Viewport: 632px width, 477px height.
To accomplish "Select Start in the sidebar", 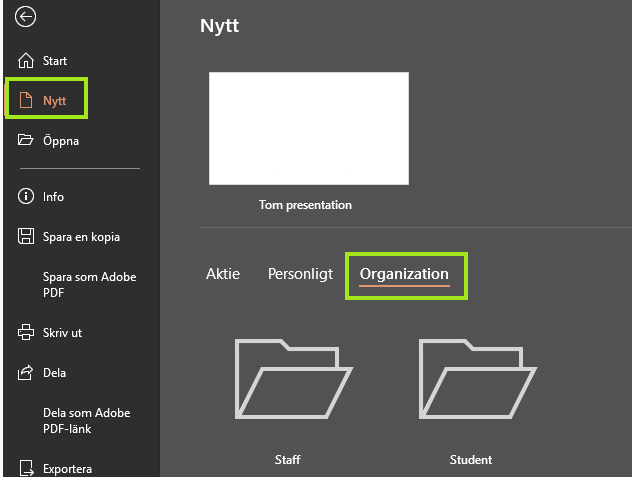I will coord(55,61).
